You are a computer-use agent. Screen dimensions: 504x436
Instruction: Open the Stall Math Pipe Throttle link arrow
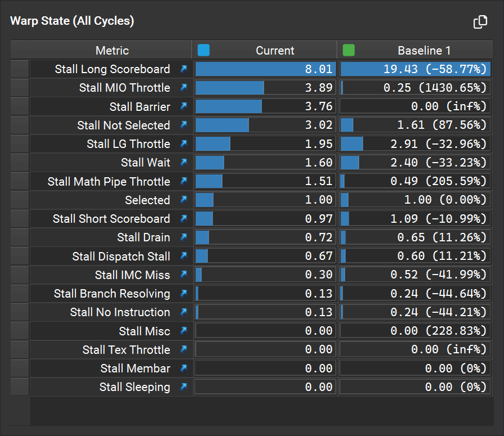183,181
